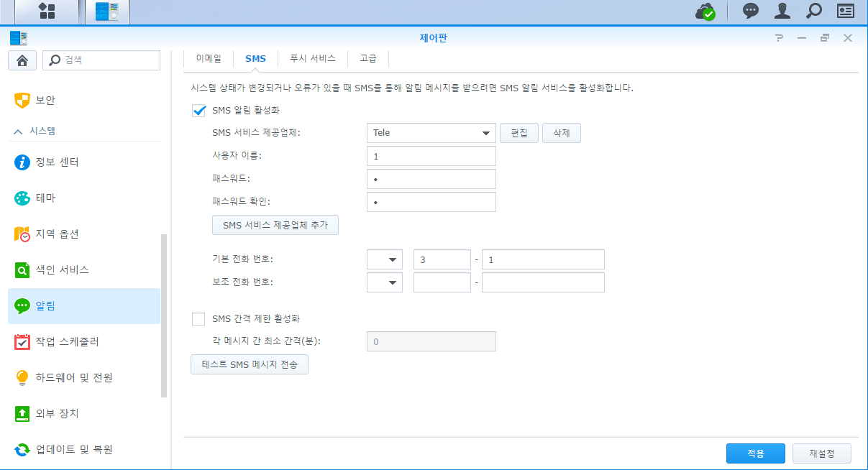Image resolution: width=868 pixels, height=470 pixels.
Task: Open the user account options icon
Action: pyautogui.click(x=782, y=11)
